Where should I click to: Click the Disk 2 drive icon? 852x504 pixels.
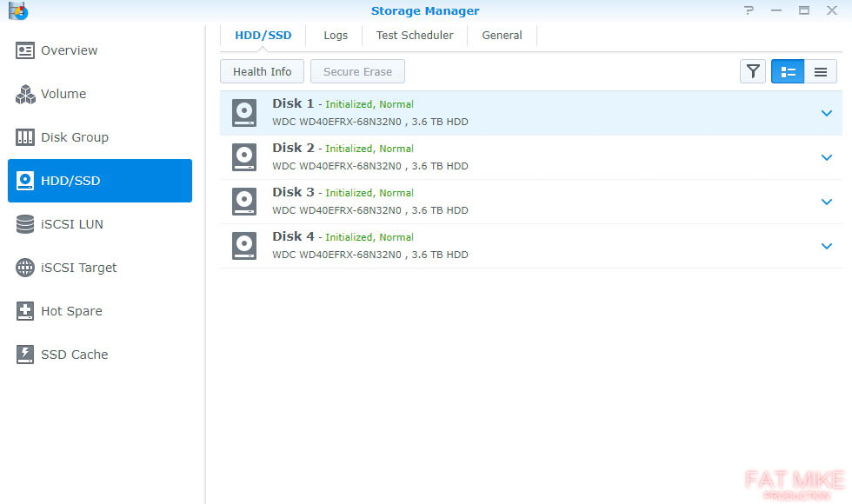pyautogui.click(x=244, y=157)
